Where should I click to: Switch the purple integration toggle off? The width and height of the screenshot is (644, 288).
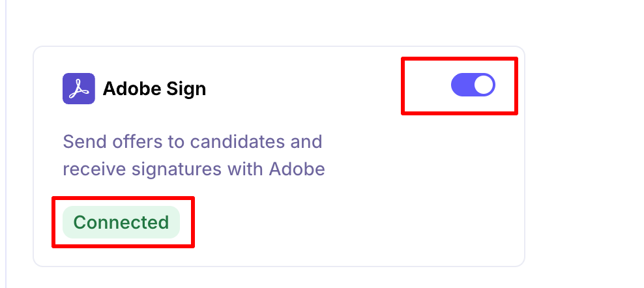click(x=473, y=85)
